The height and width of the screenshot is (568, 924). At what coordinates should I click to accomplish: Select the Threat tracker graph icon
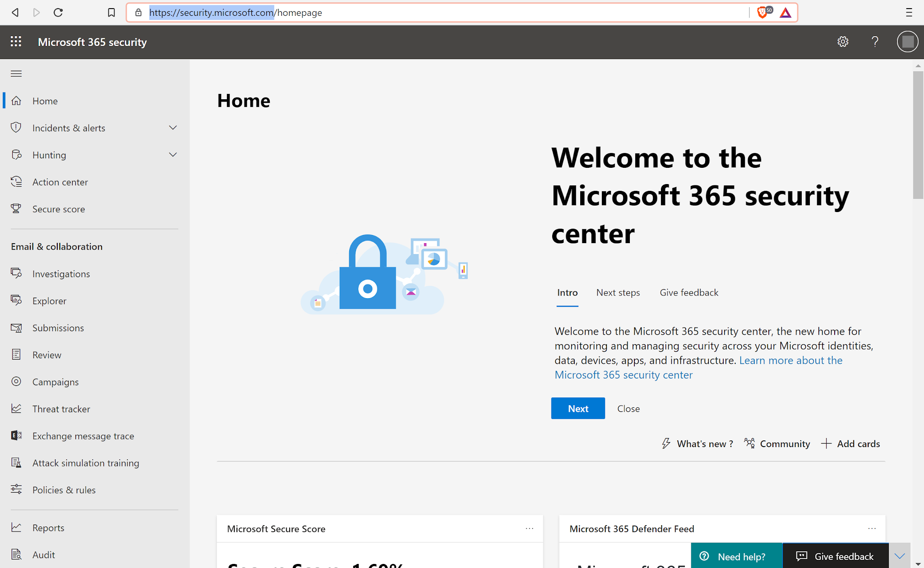(16, 408)
